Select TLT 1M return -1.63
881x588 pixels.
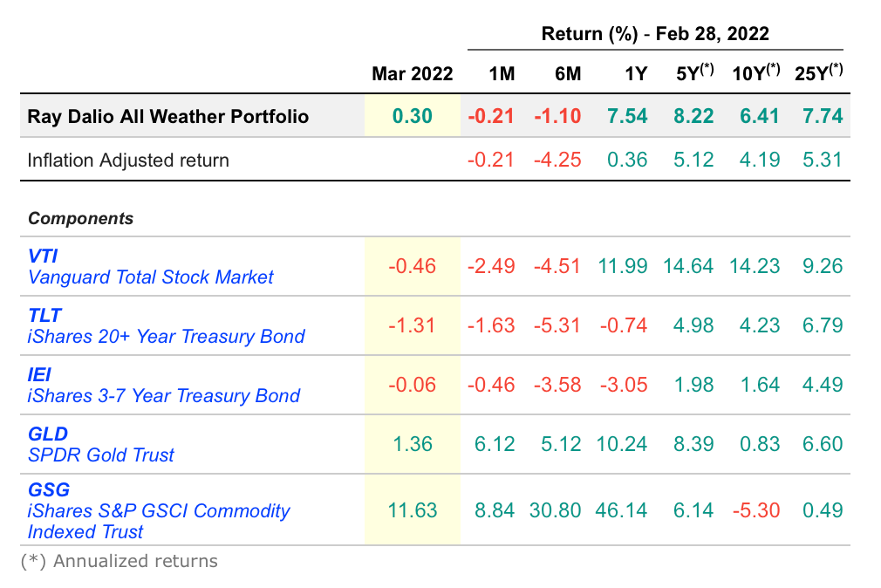(491, 325)
